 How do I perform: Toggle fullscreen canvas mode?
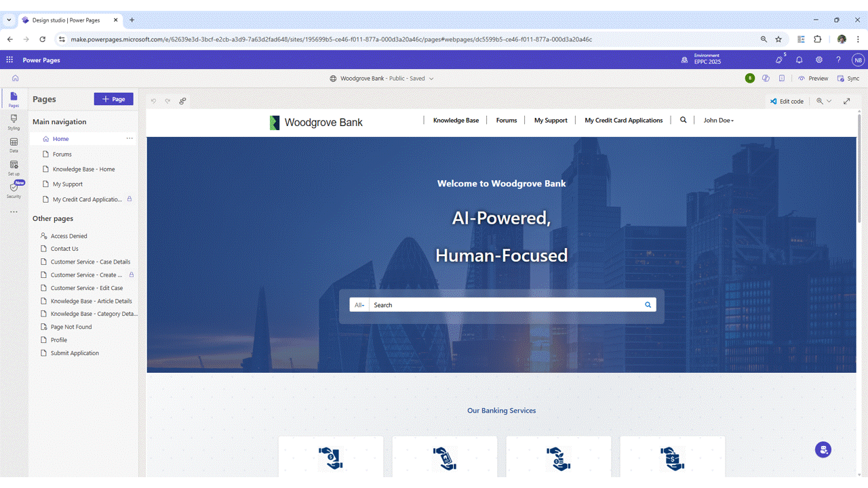pyautogui.click(x=846, y=101)
